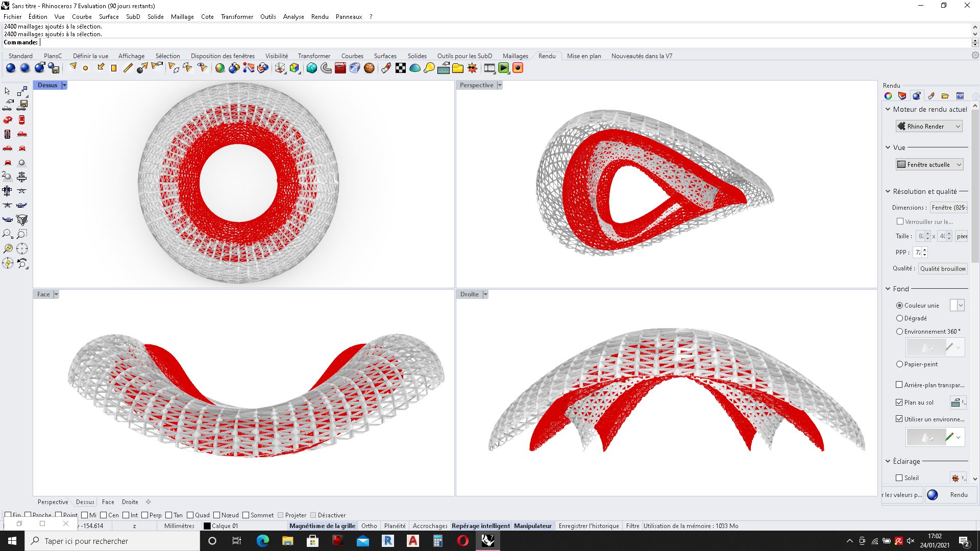Toggle the Arrière-plan transparent checkbox
980x551 pixels.
point(899,385)
